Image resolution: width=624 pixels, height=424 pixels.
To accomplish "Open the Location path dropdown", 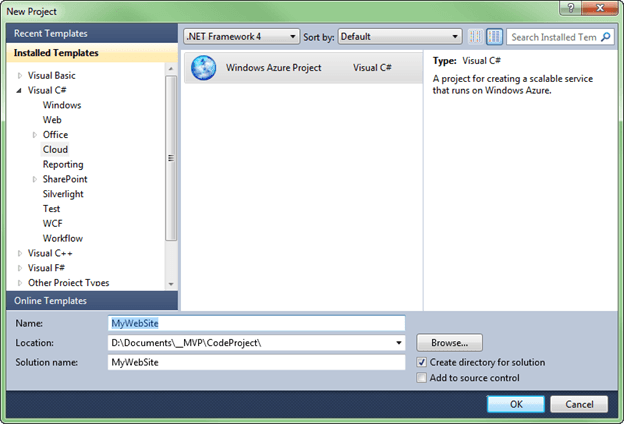I will (399, 343).
